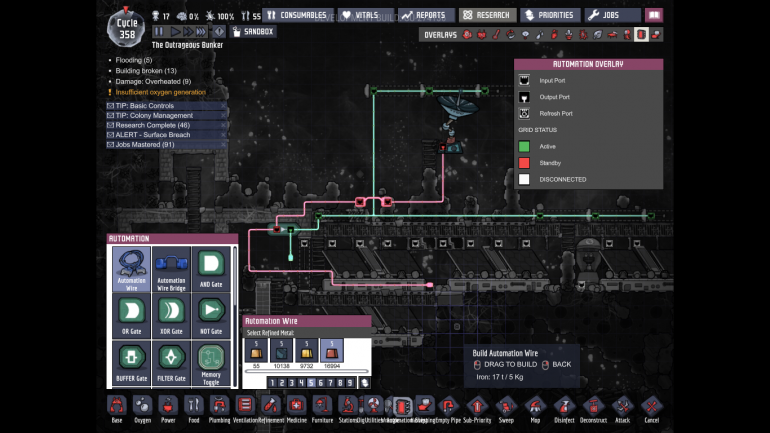Open the Consumables menu

pos(298,15)
